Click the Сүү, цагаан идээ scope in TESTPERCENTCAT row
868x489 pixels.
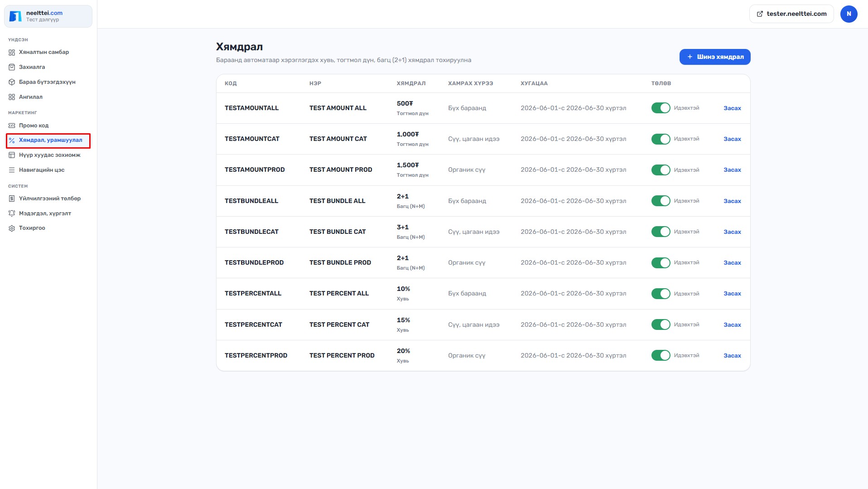click(474, 325)
